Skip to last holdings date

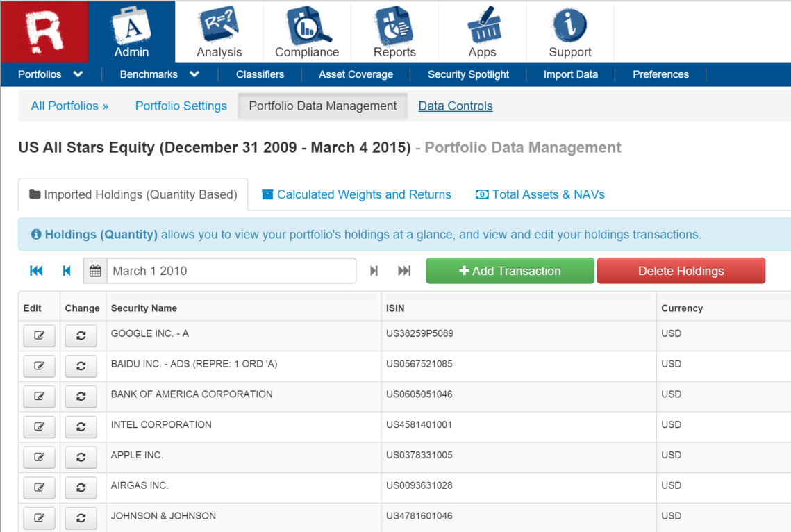pos(404,271)
